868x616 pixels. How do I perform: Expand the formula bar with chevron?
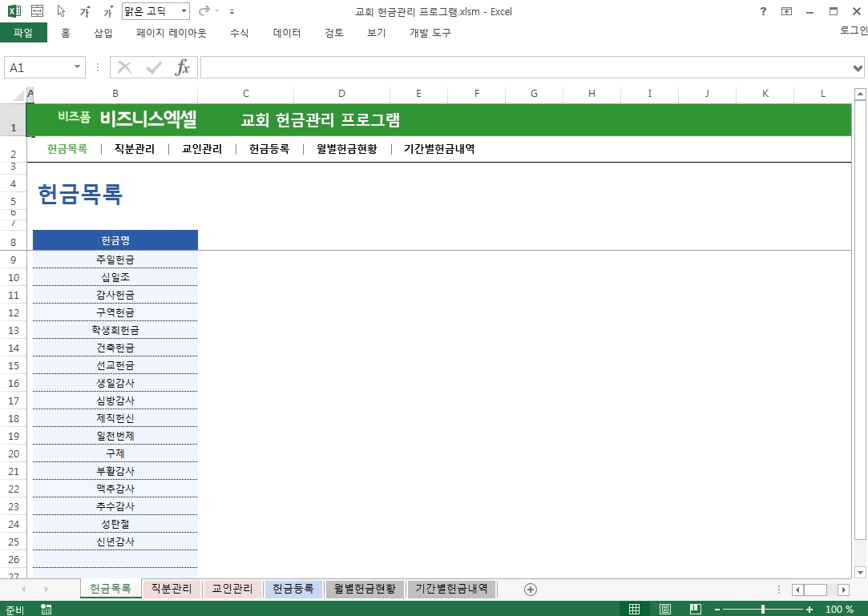coord(858,68)
